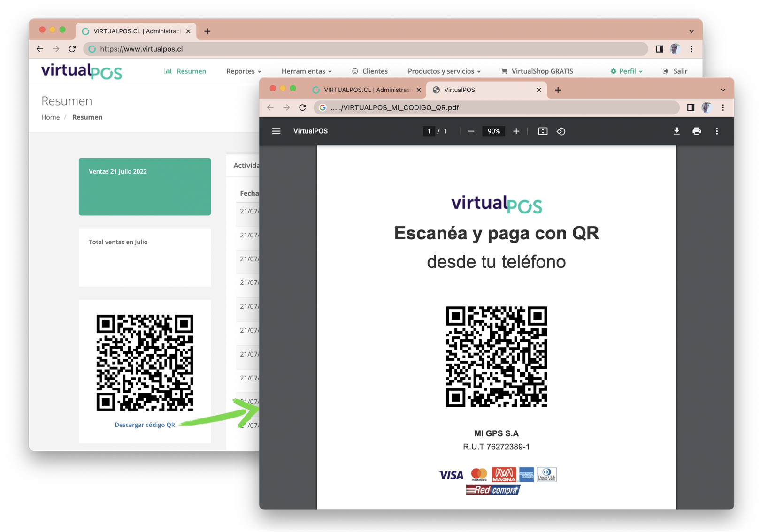The width and height of the screenshot is (768, 532).
Task: Close VIRTUALPOS.CL tab in rear window
Action: 188,31
